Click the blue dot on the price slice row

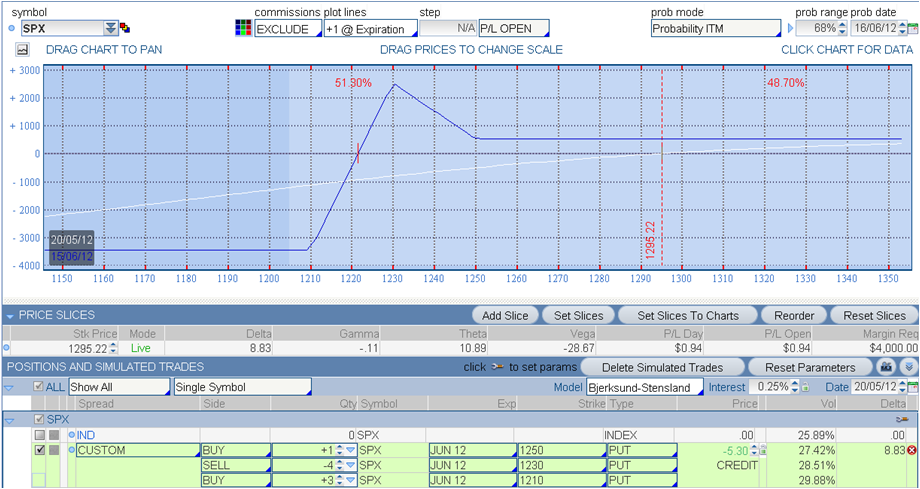click(6, 348)
